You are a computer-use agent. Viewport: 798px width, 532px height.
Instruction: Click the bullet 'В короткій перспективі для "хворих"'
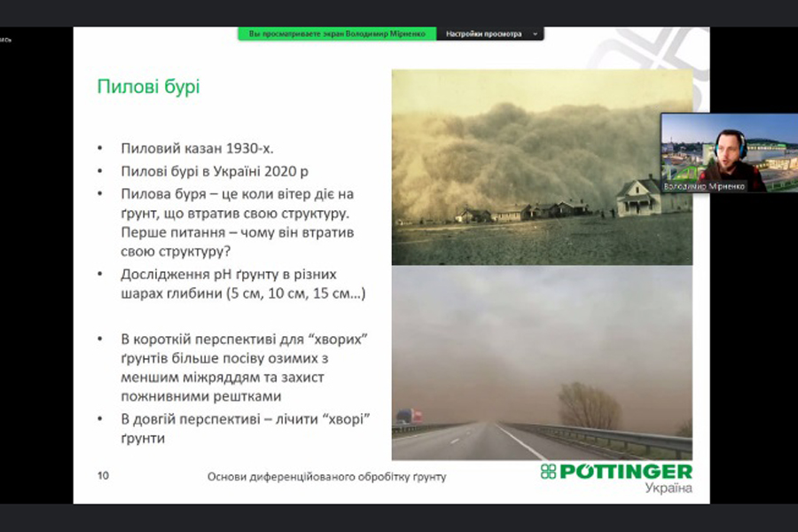[x=245, y=339]
